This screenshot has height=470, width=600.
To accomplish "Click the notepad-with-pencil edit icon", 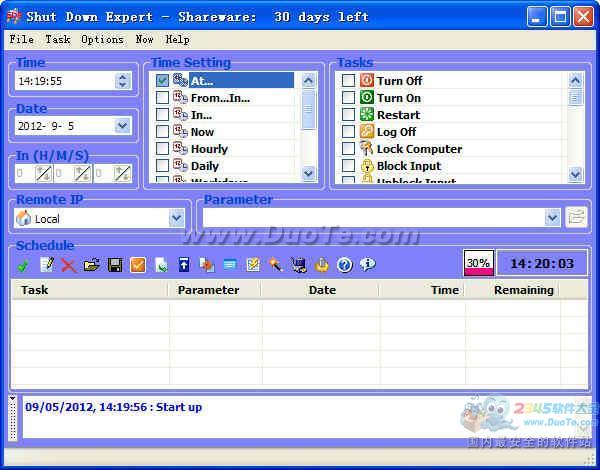I will (47, 265).
